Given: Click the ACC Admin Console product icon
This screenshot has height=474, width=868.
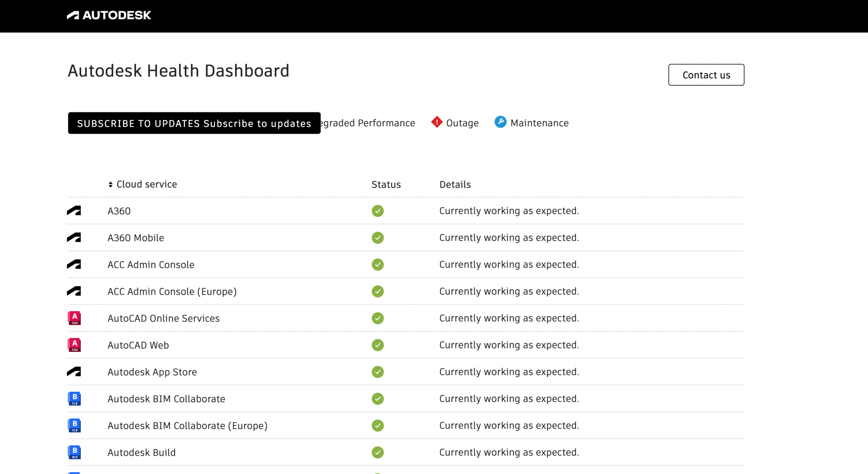Looking at the screenshot, I should [x=75, y=264].
